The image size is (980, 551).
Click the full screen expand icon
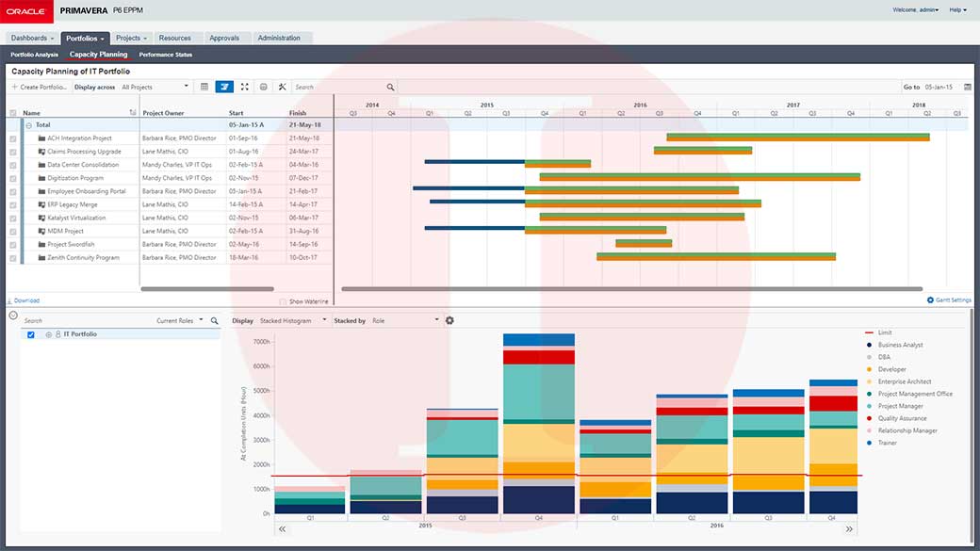245,87
